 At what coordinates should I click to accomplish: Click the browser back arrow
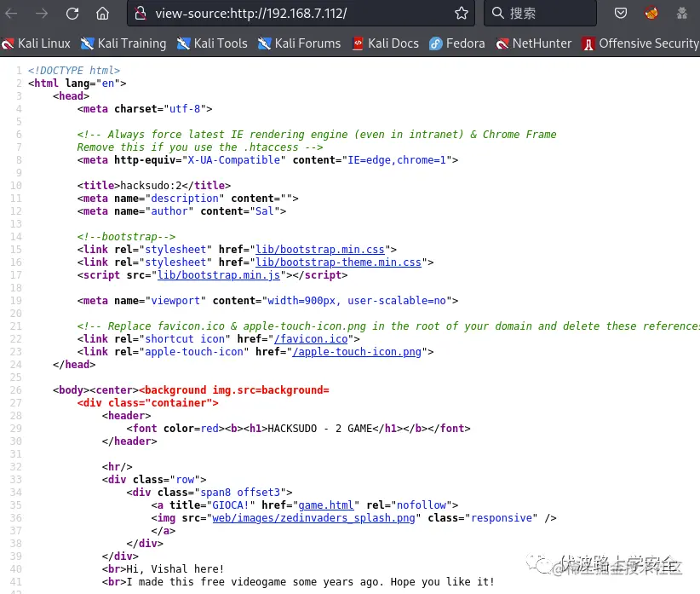point(11,14)
